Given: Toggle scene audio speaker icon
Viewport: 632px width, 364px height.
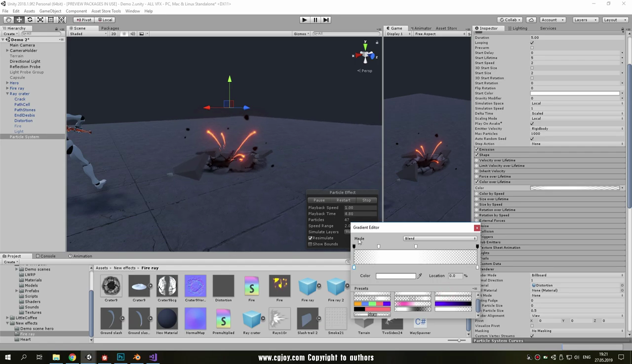Looking at the screenshot, I should pos(132,34).
